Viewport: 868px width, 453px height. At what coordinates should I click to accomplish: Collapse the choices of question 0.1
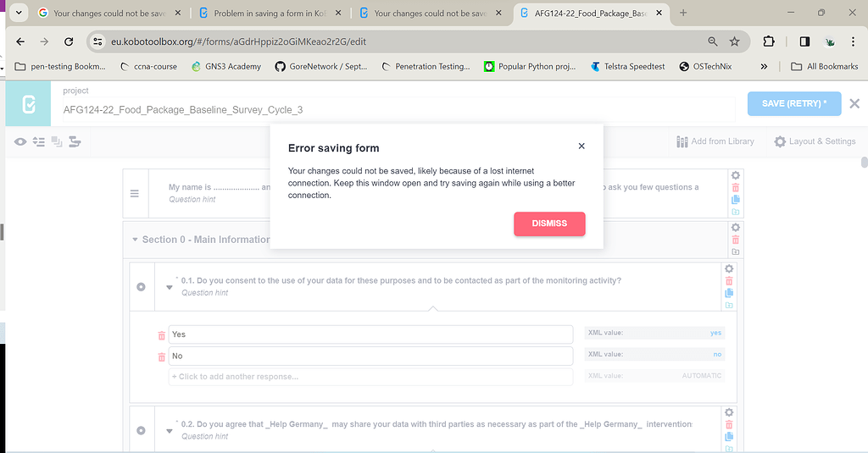(169, 286)
